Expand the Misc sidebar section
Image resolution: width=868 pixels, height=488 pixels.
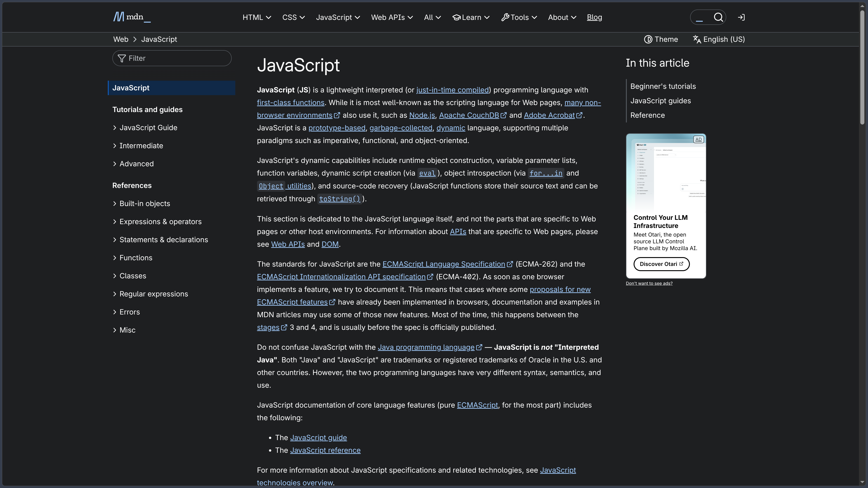coord(124,330)
